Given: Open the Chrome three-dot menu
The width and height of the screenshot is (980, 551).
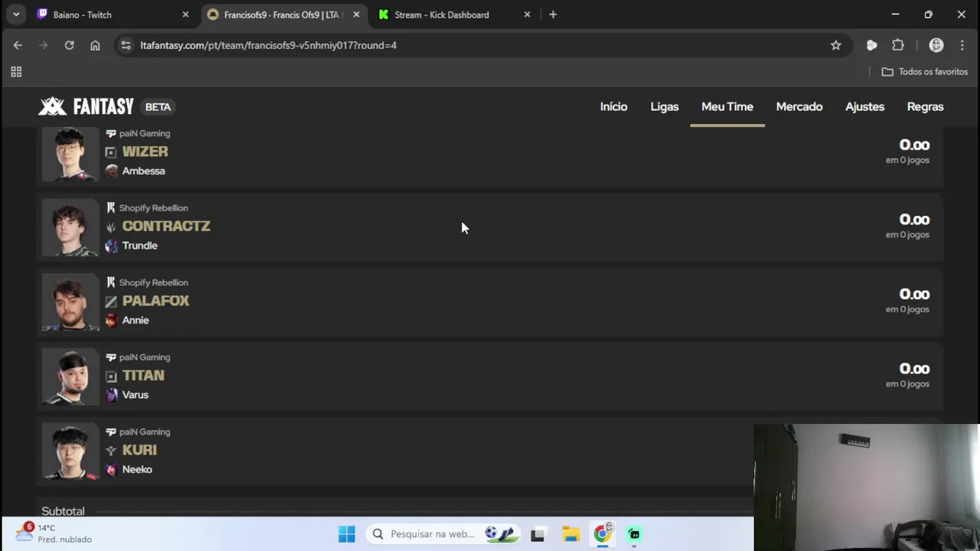Looking at the screenshot, I should tap(962, 45).
